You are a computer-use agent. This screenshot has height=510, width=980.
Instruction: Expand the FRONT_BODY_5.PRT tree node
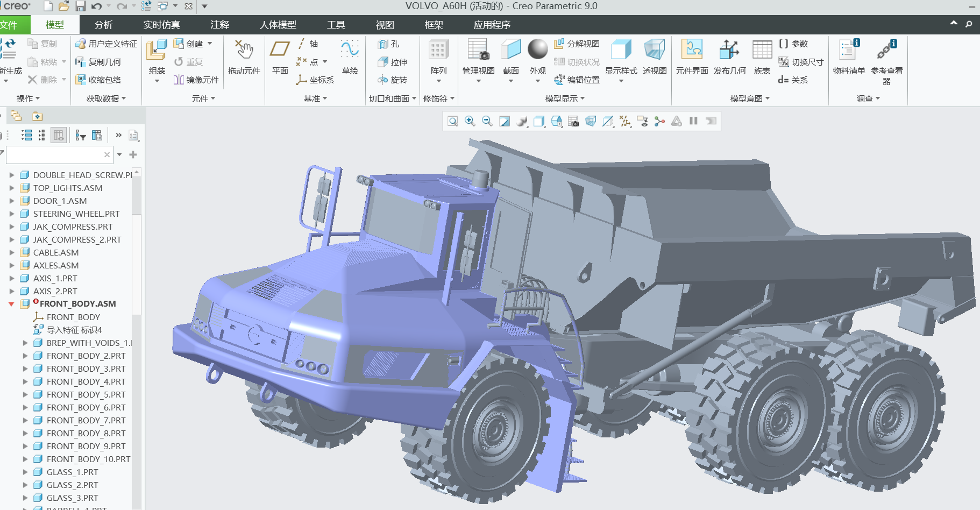[x=25, y=394]
